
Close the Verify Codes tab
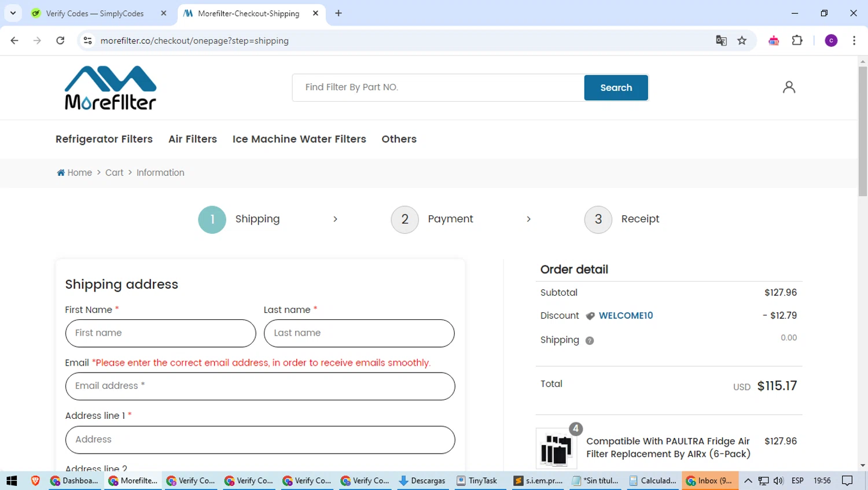point(164,13)
